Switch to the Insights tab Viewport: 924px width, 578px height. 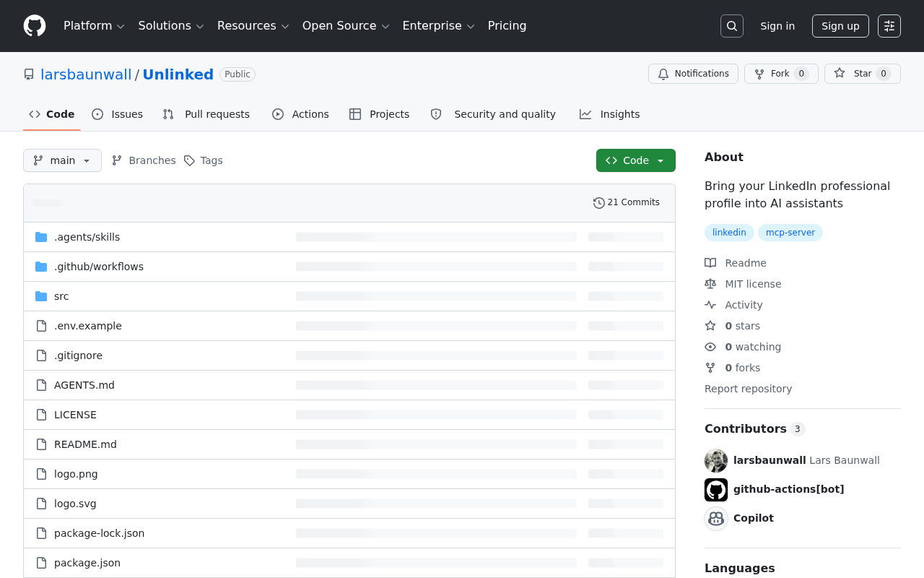[610, 114]
